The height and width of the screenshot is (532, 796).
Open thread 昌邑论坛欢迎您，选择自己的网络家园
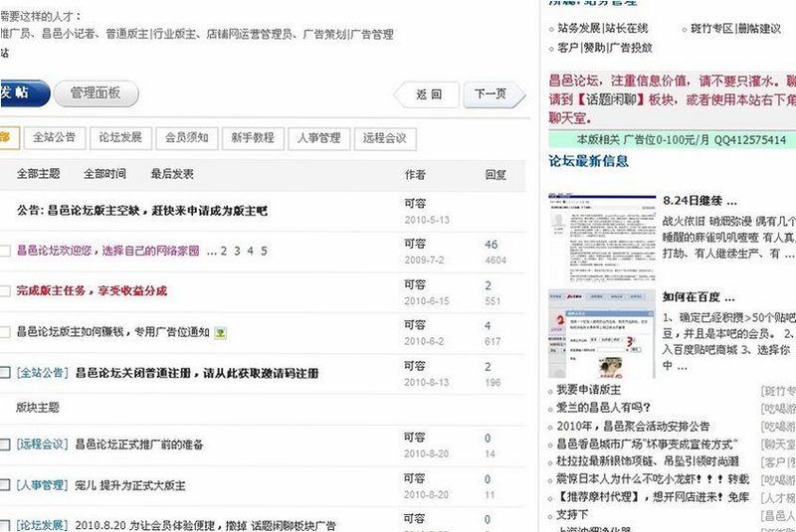[x=108, y=251]
